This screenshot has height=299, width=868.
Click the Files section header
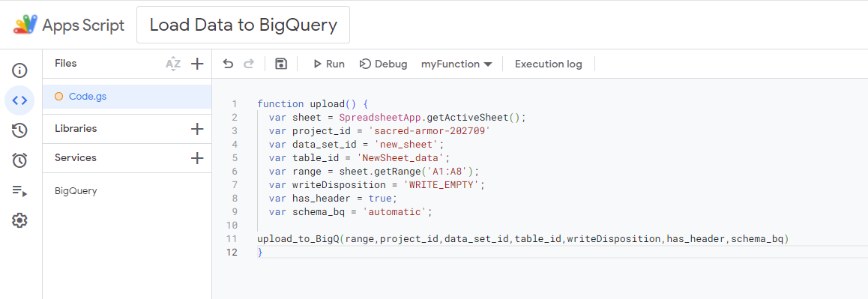pyautogui.click(x=66, y=63)
